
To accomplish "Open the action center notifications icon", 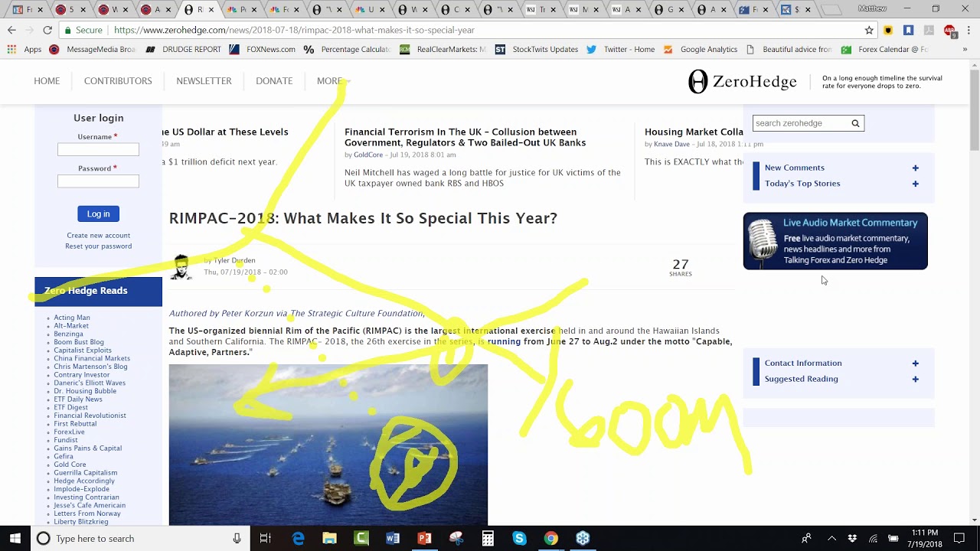I will coord(959,539).
